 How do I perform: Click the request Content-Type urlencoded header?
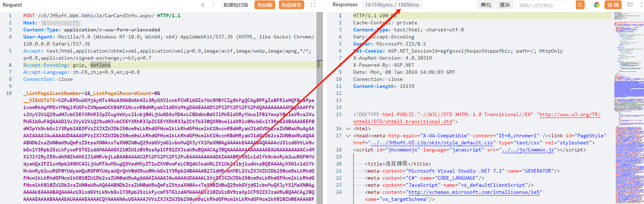click(92, 30)
